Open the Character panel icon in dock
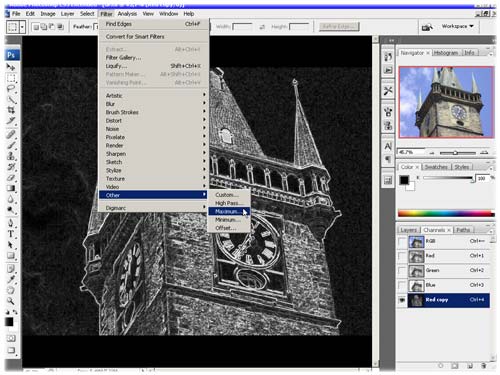Screen dimensions: 500x375 [x=388, y=146]
